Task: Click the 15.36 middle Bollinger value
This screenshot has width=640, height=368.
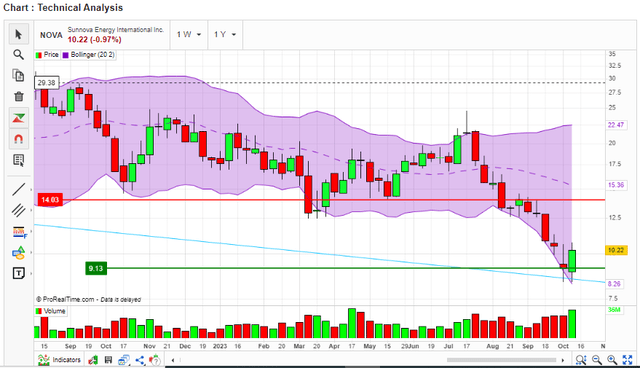Action: click(616, 185)
